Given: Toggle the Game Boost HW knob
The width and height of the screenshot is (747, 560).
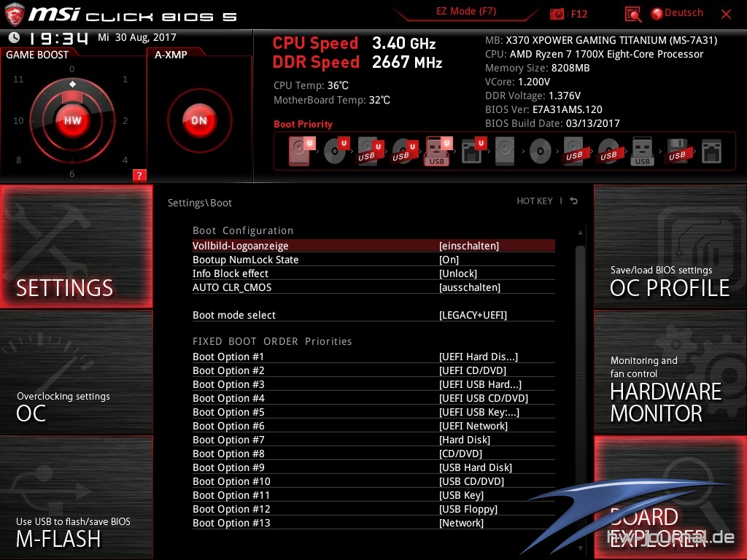Looking at the screenshot, I should [72, 120].
